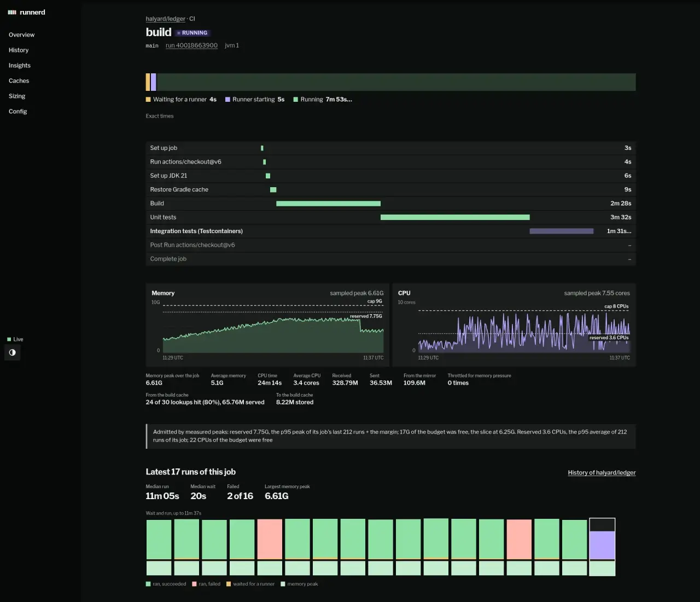
Task: Go to Insights in sidebar
Action: point(20,65)
